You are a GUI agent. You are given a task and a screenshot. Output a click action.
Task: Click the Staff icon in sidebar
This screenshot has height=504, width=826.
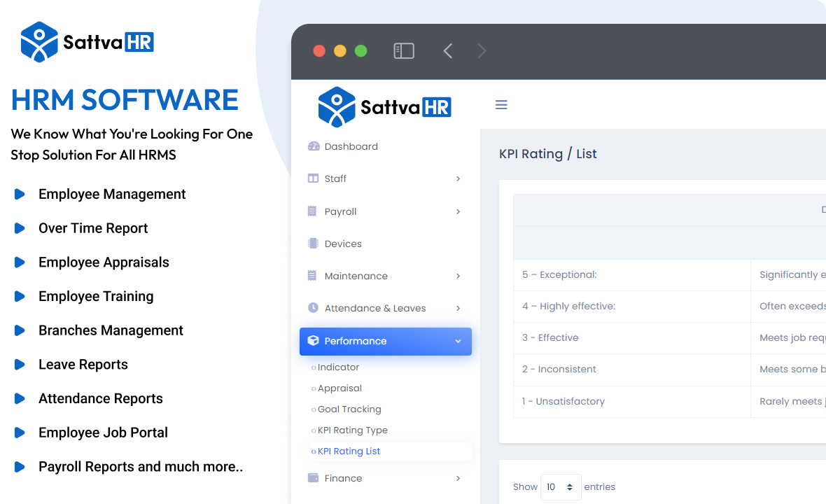314,178
